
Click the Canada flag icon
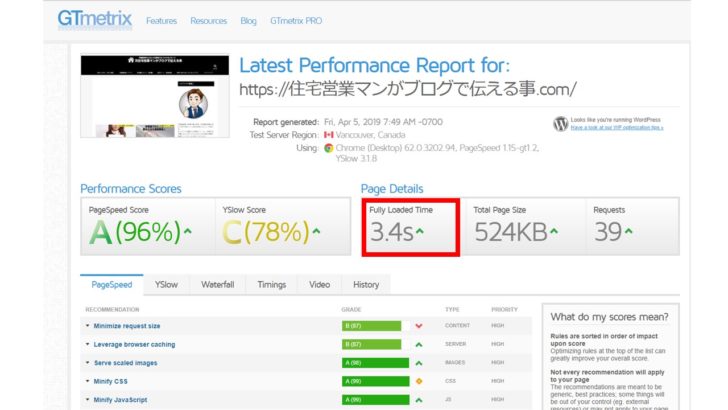click(329, 135)
